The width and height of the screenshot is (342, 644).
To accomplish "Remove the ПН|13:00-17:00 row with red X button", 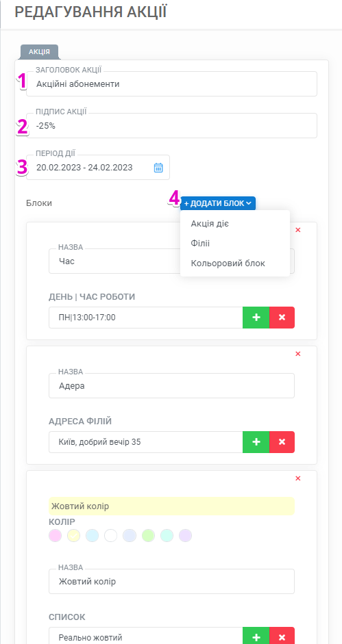I will tap(282, 318).
